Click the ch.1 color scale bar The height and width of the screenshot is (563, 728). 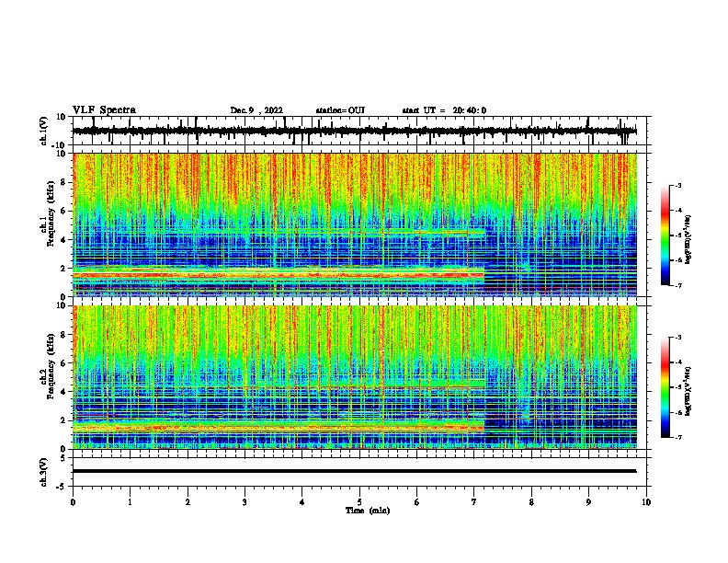pos(665,236)
